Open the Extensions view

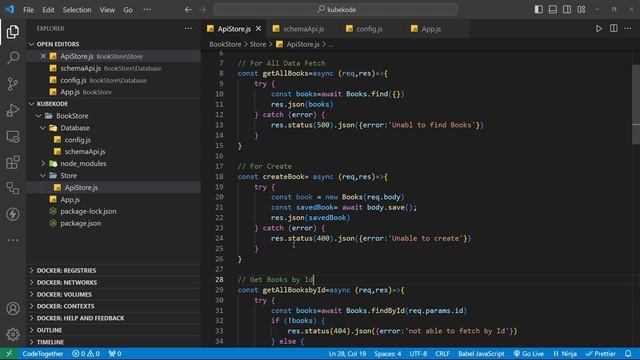[x=13, y=162]
